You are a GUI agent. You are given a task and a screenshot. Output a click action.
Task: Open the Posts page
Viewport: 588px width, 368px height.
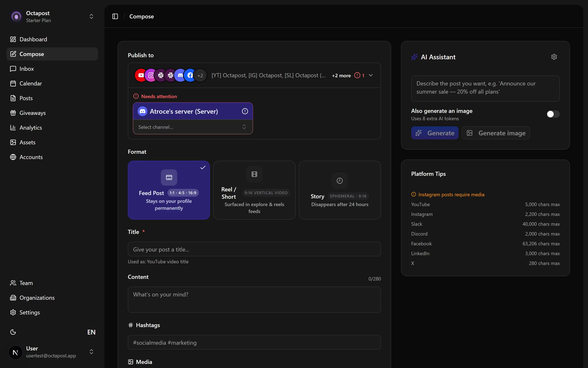click(x=52, y=98)
